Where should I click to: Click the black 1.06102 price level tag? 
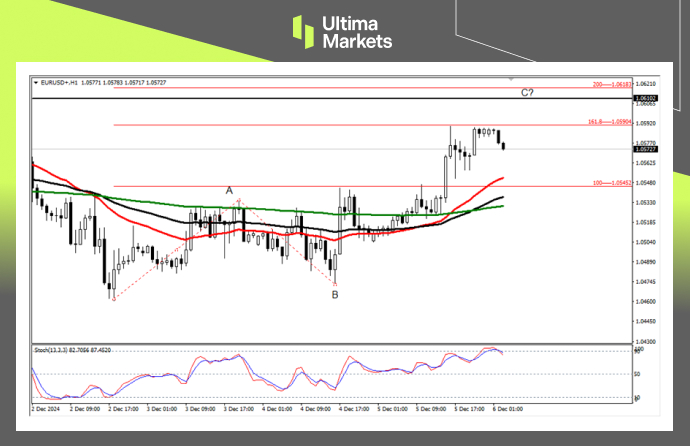click(x=644, y=99)
